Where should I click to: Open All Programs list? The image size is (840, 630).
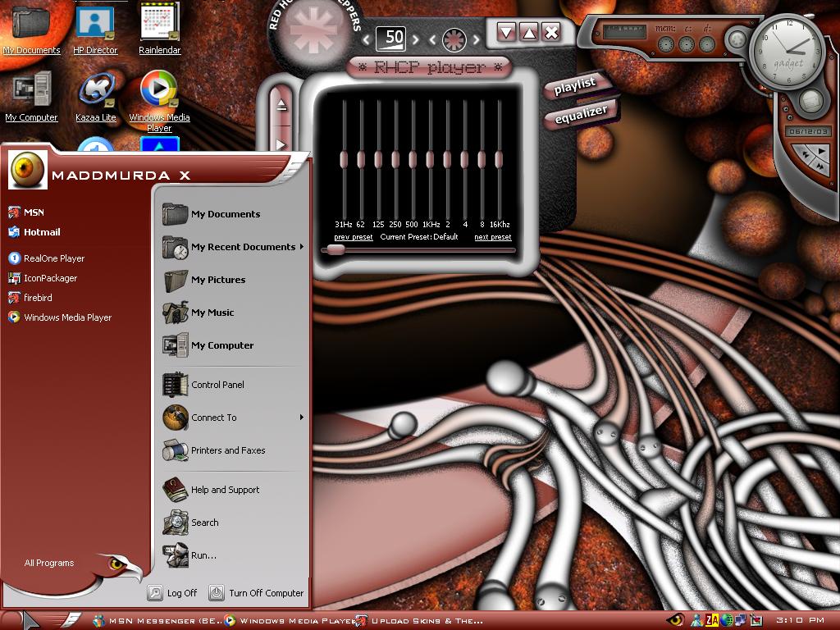[x=48, y=563]
